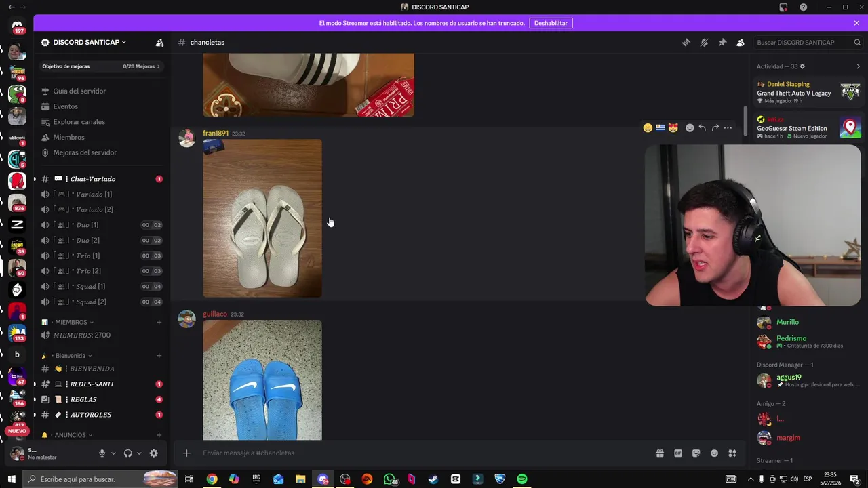Open Discord direct messages home icon
This screenshot has height=488, width=868.
tap(17, 26)
